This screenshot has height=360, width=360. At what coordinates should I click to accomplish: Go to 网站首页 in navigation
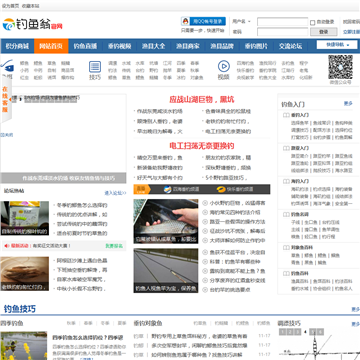tap(51, 46)
